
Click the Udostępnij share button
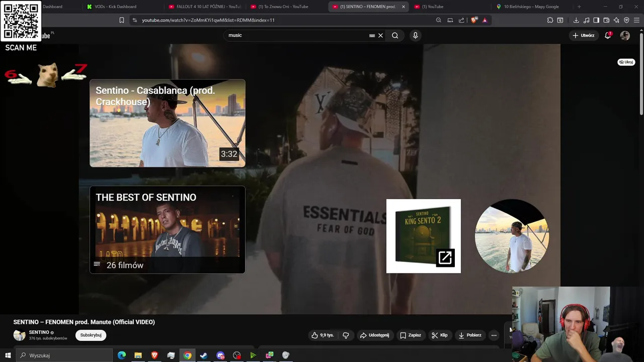pos(375,335)
